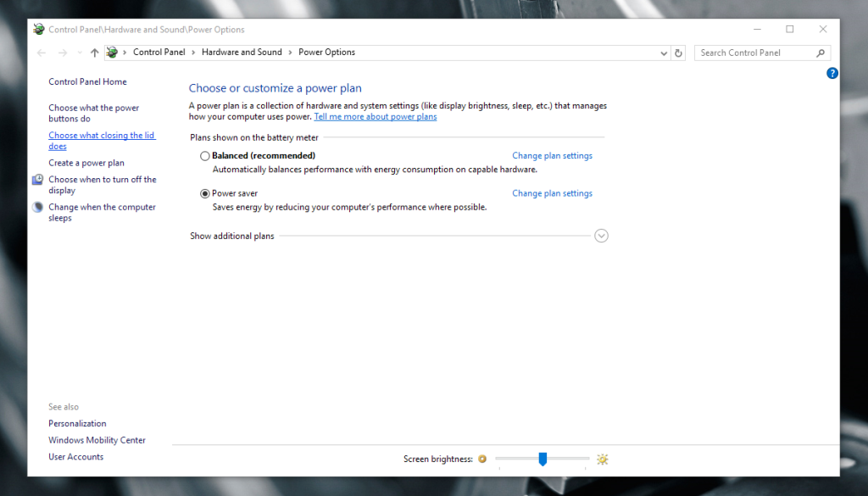Viewport: 868px width, 496px height.
Task: Refresh the Power Options page
Action: (x=678, y=53)
